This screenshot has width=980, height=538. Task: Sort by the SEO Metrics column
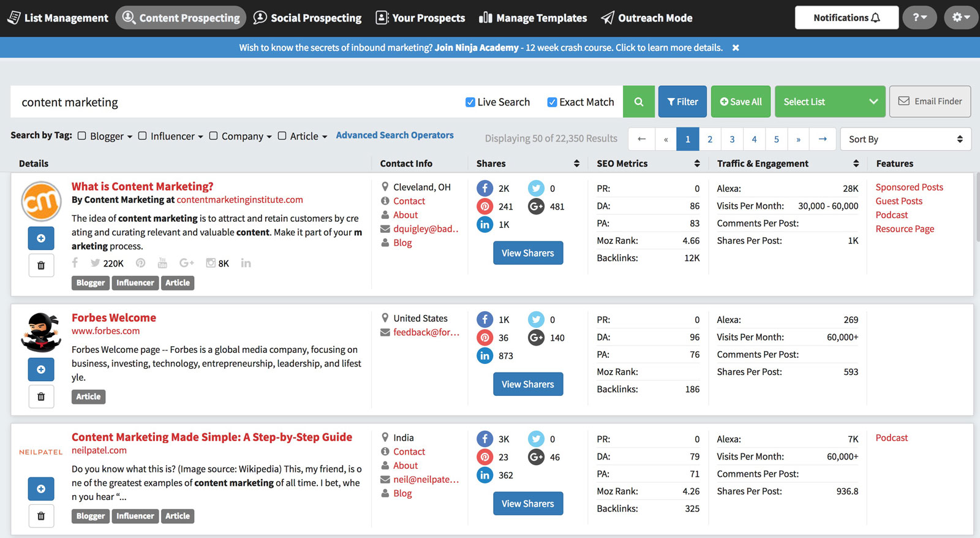coord(697,164)
